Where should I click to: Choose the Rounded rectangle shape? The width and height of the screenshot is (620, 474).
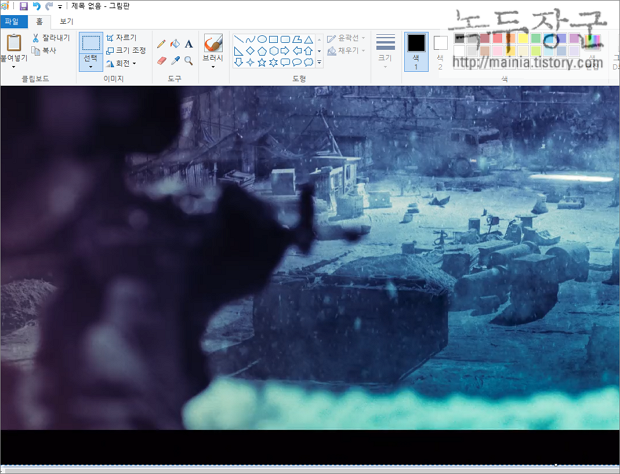tap(285, 39)
